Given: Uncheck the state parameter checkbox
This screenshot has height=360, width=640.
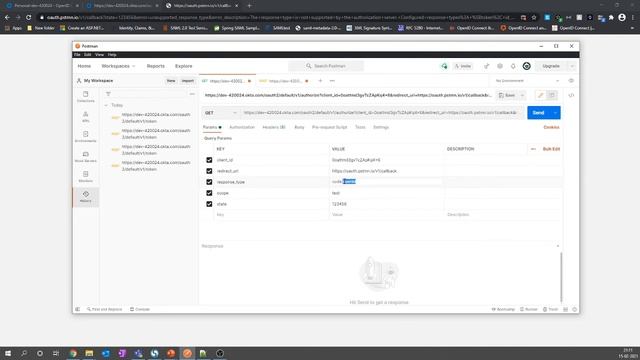Looking at the screenshot, I should point(209,204).
